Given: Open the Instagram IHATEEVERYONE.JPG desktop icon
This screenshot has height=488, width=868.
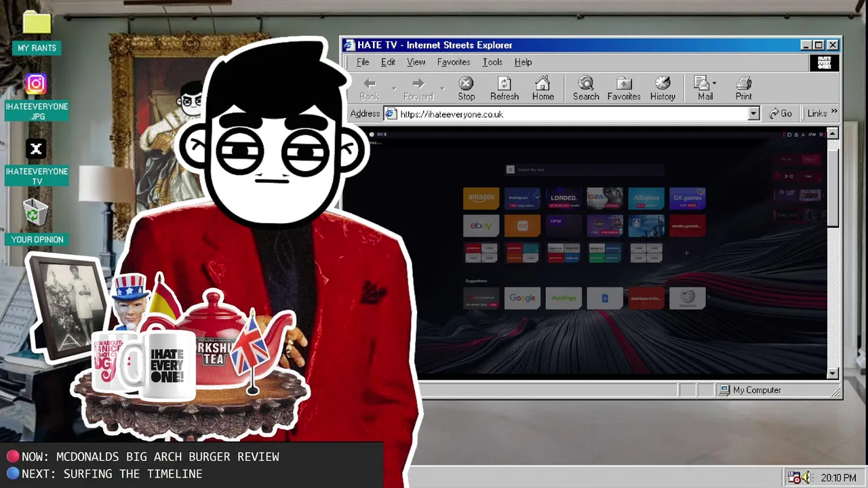Looking at the screenshot, I should [37, 98].
